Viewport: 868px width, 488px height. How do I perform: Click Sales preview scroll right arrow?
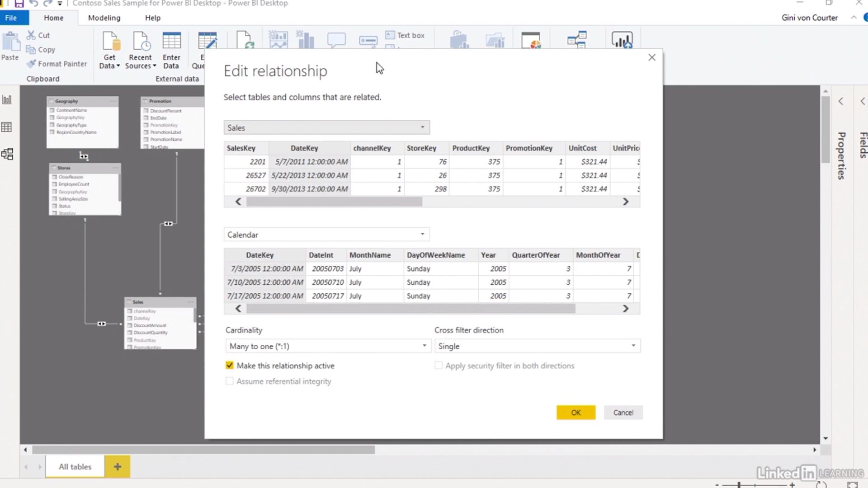[626, 202]
